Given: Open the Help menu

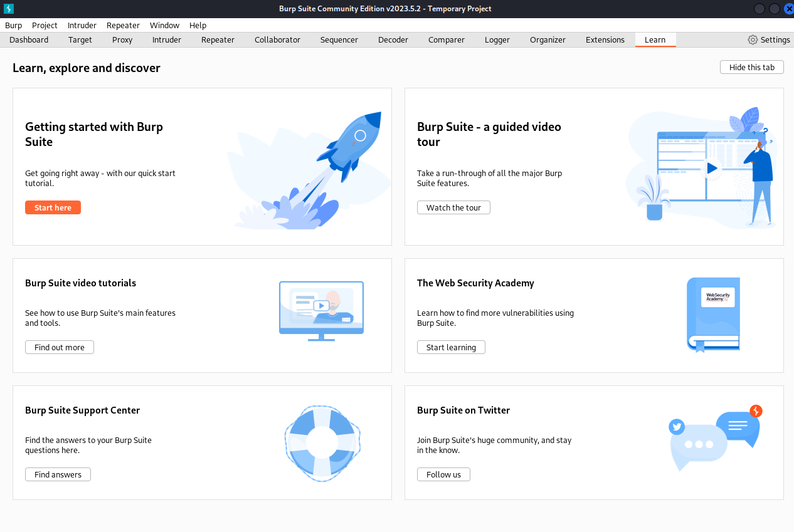Looking at the screenshot, I should pos(198,25).
